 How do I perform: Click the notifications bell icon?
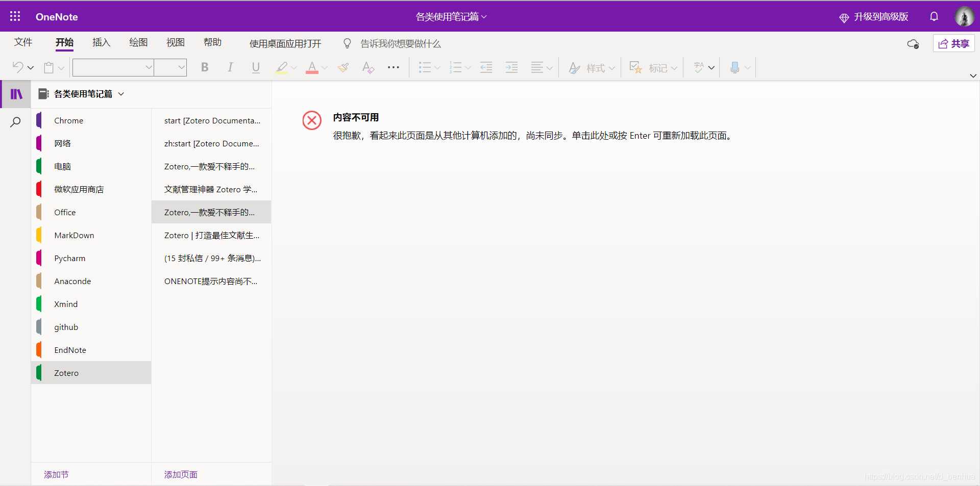point(934,16)
